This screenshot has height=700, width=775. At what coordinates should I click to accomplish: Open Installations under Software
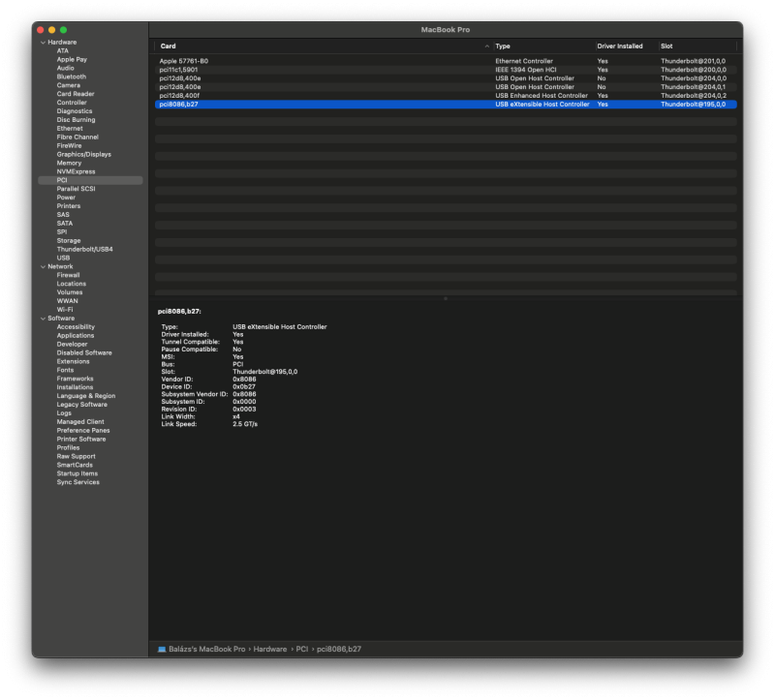coord(75,388)
